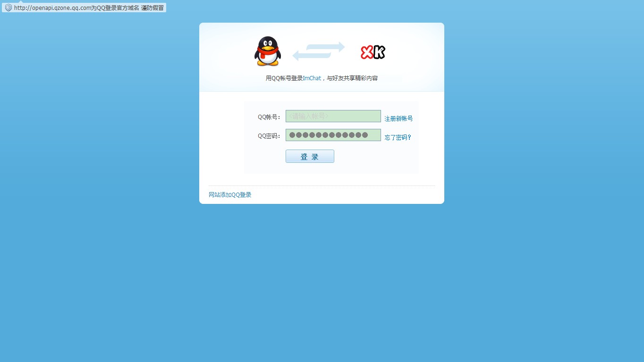Click the QQ密码: field label
This screenshot has width=644, height=362.
coord(269,136)
